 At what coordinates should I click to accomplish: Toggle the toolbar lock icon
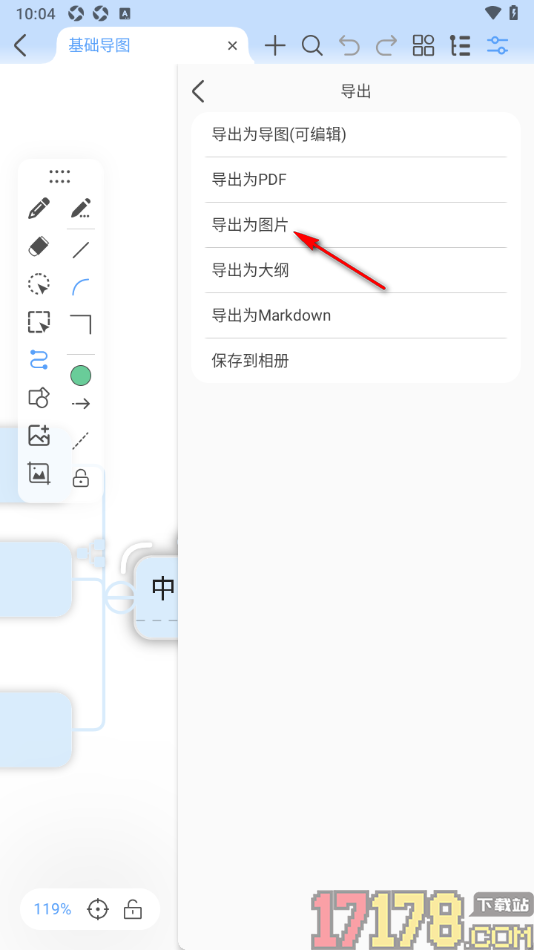pos(81,478)
